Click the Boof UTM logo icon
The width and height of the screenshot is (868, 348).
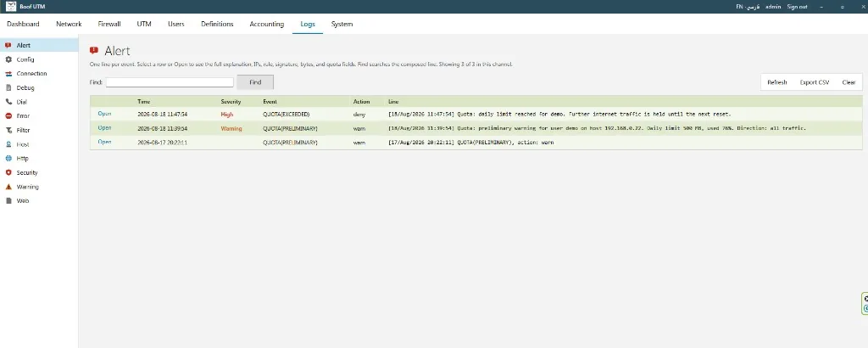coord(10,7)
